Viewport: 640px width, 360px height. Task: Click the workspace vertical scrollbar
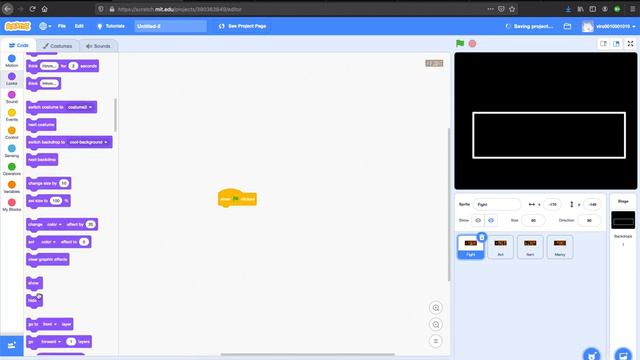point(449,204)
